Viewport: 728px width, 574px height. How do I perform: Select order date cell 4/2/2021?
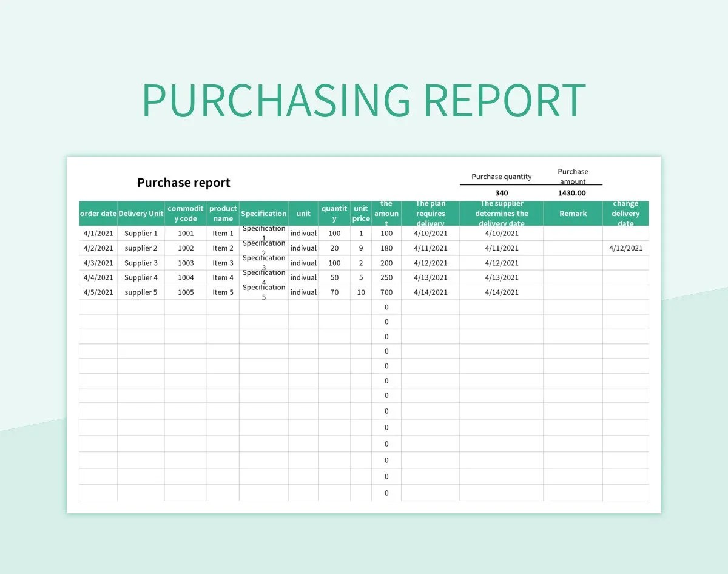(98, 248)
